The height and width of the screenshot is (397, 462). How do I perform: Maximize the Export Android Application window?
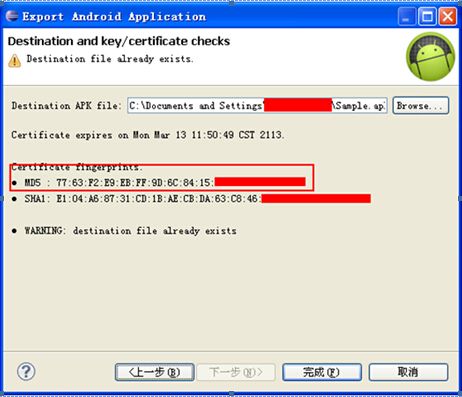coord(427,16)
